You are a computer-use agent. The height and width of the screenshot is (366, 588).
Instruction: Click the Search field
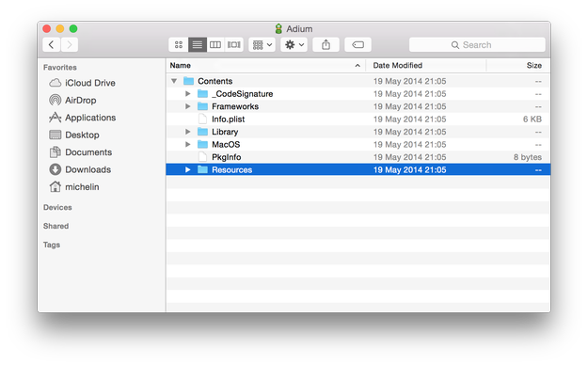click(x=477, y=44)
